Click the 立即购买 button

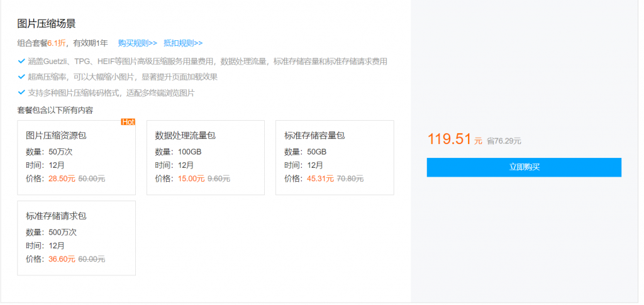click(x=524, y=167)
